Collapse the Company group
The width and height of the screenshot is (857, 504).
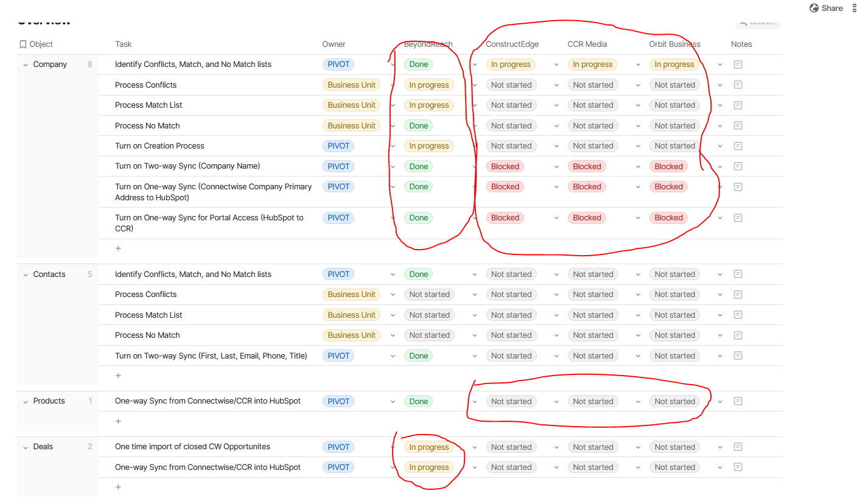pyautogui.click(x=26, y=65)
